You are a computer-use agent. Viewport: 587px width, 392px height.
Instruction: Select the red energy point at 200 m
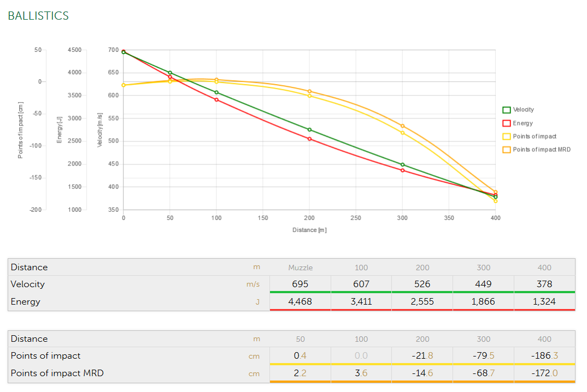coord(309,139)
